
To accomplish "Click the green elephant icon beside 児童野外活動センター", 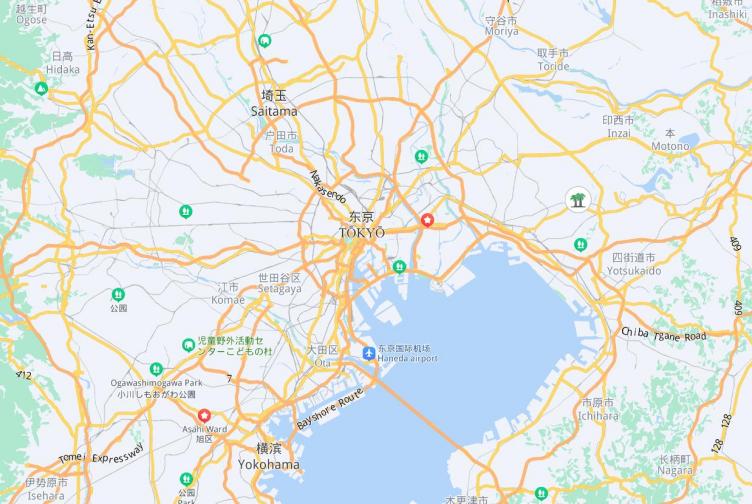I will [x=188, y=345].
